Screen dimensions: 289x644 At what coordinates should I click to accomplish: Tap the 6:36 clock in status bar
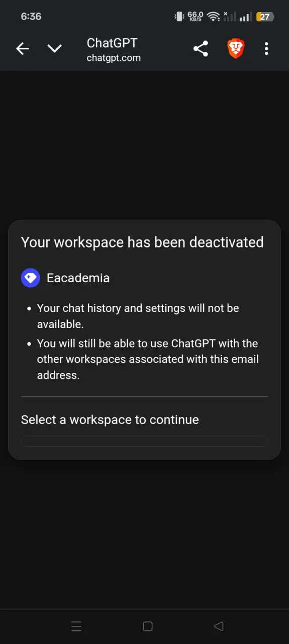point(31,17)
